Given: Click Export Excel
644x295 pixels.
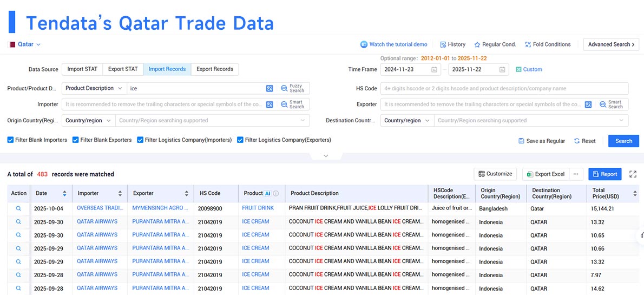Looking at the screenshot, I should pyautogui.click(x=546, y=174).
